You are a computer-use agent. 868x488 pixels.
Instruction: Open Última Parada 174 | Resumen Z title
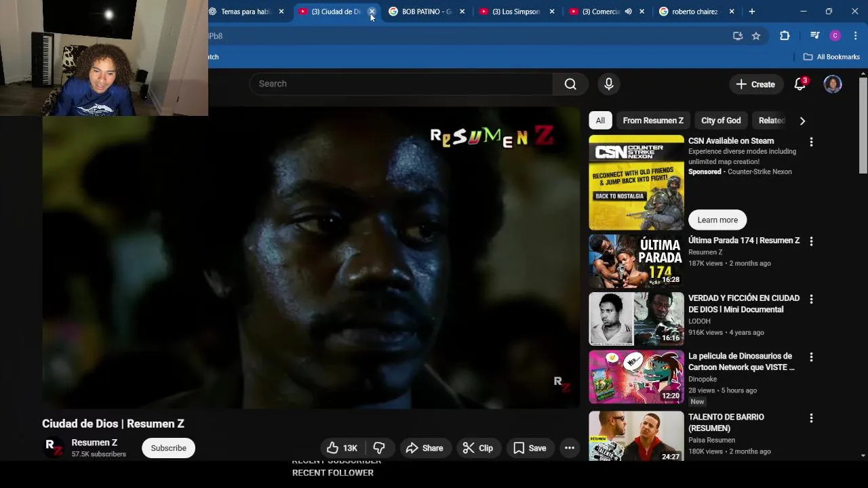[x=744, y=241]
